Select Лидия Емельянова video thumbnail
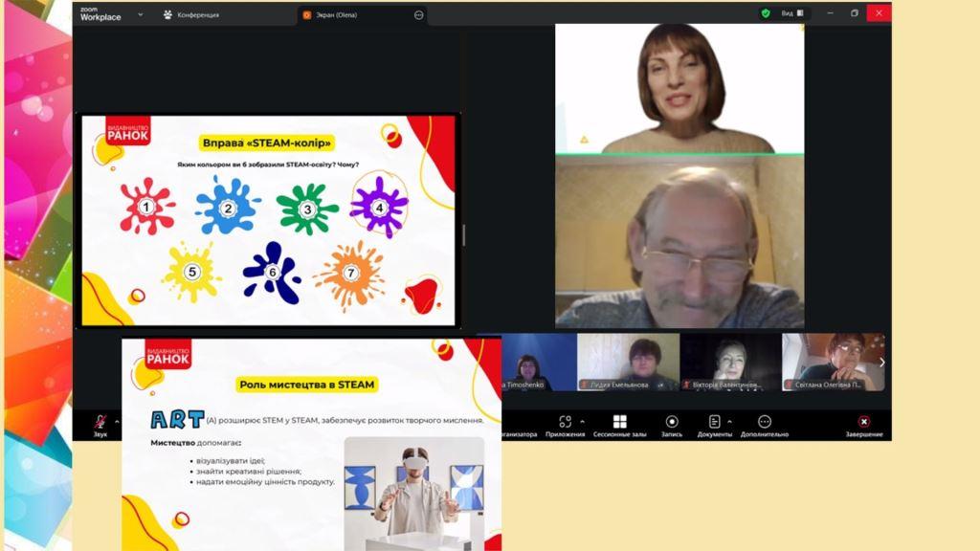The image size is (980, 551). (628, 362)
